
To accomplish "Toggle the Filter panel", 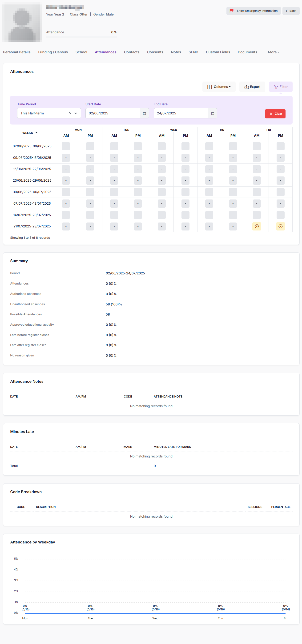I will tap(281, 87).
